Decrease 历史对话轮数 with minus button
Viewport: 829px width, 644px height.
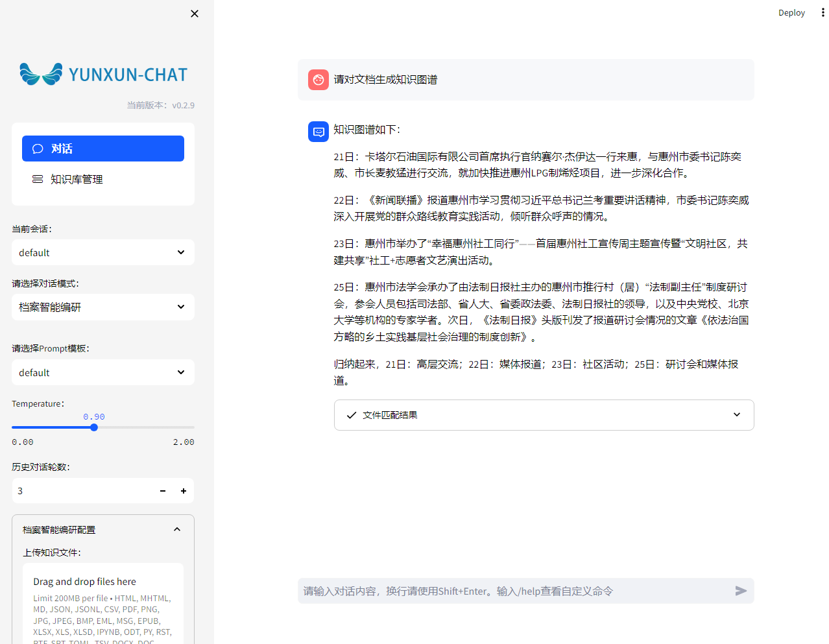[x=163, y=491]
